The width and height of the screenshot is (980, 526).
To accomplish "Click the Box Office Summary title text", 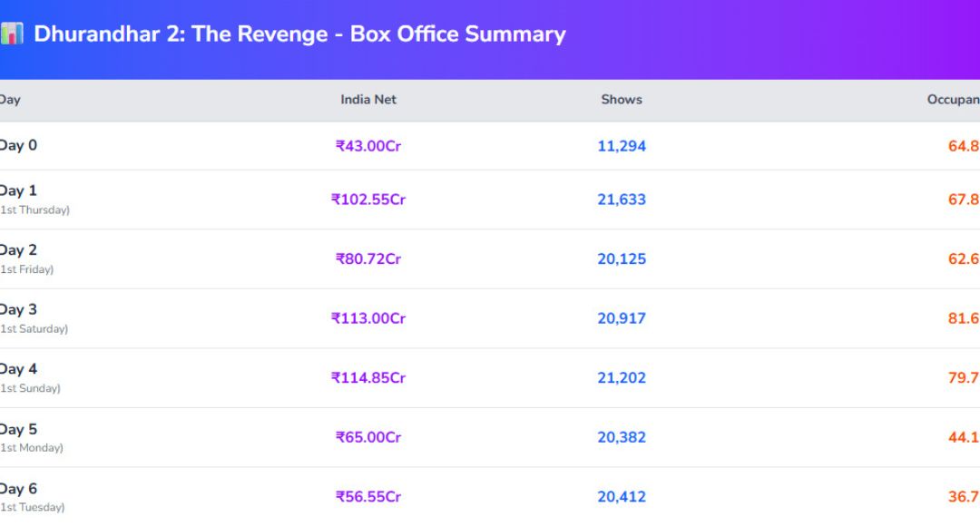I will [299, 34].
